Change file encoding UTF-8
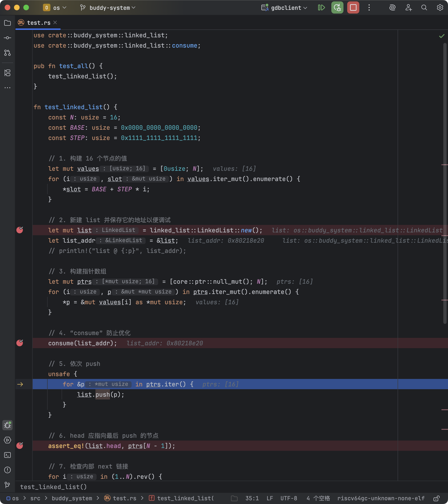This screenshot has width=448, height=504. pos(289,498)
